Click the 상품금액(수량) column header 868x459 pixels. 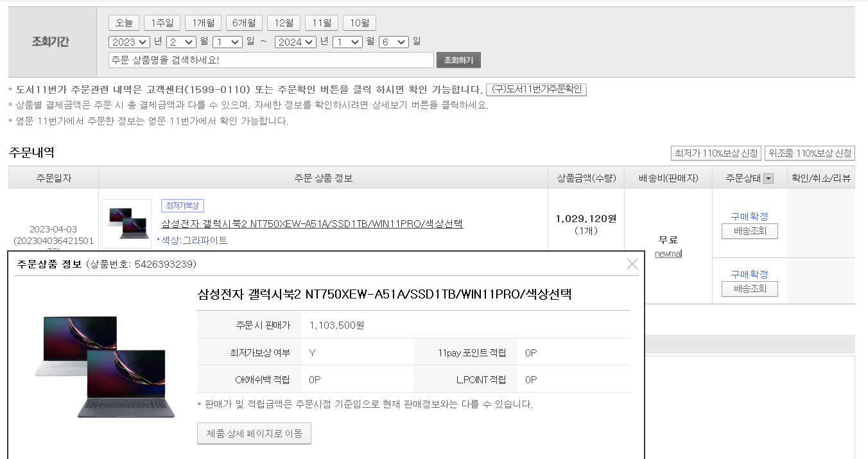586,178
